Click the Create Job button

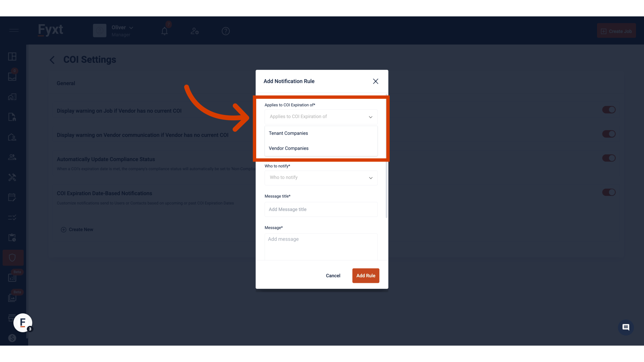click(x=616, y=31)
